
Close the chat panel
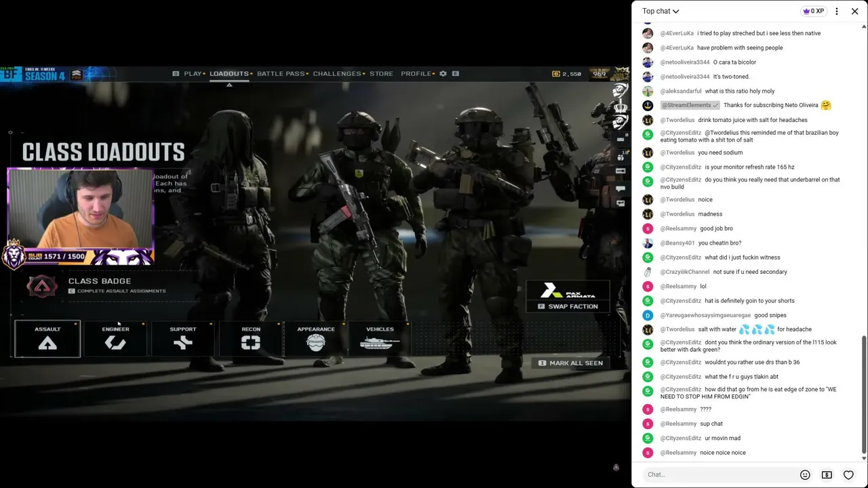854,11
